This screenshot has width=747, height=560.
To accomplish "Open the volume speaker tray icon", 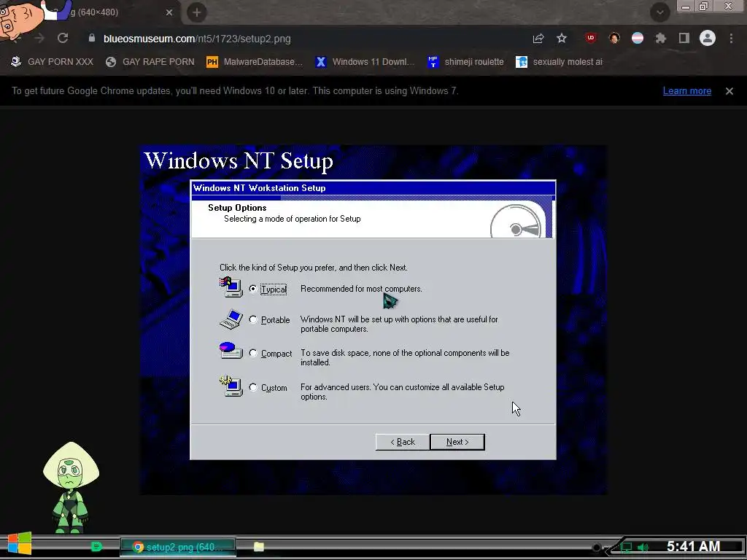I will [x=643, y=548].
